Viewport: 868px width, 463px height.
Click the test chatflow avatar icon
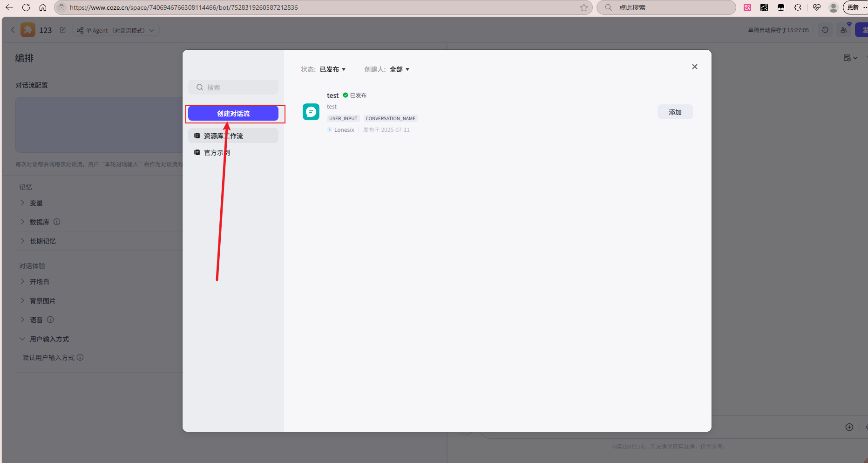(x=311, y=112)
